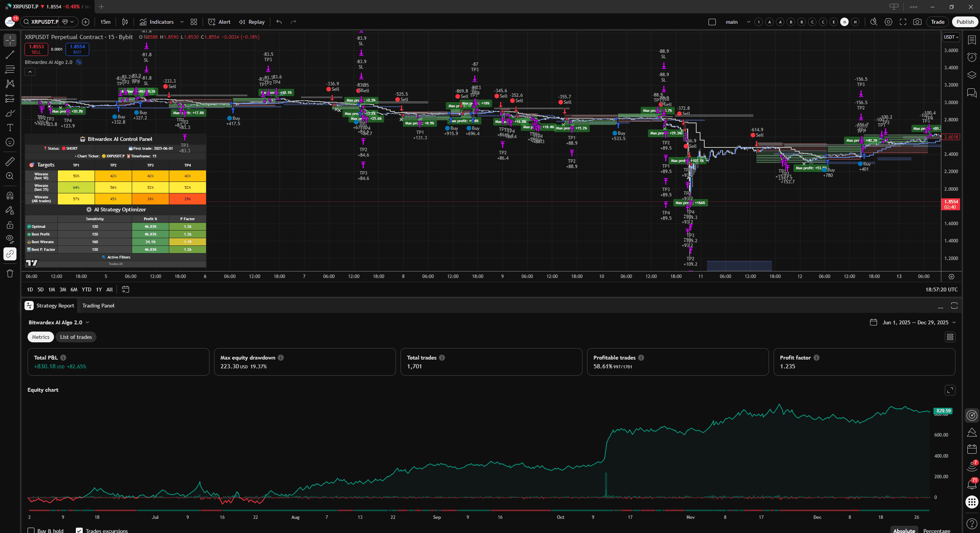This screenshot has width=980, height=533.
Task: Click the XRPUSDT.P symbol search field
Action: click(44, 22)
